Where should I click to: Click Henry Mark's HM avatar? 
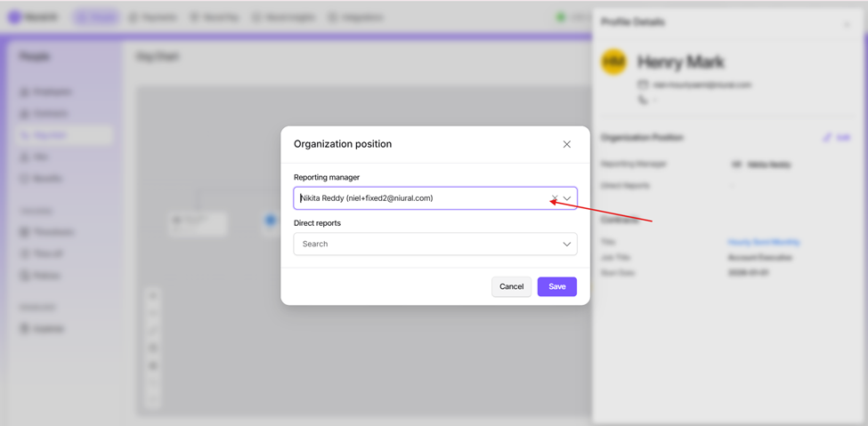click(613, 62)
